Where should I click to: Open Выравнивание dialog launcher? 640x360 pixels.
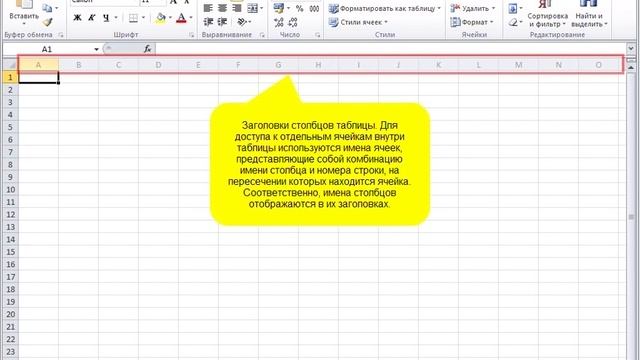[x=262, y=35]
